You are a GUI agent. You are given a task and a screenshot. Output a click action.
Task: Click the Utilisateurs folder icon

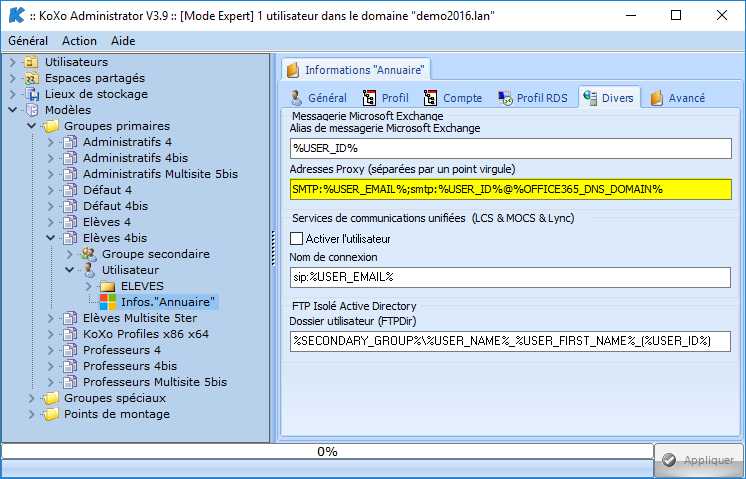(31, 62)
